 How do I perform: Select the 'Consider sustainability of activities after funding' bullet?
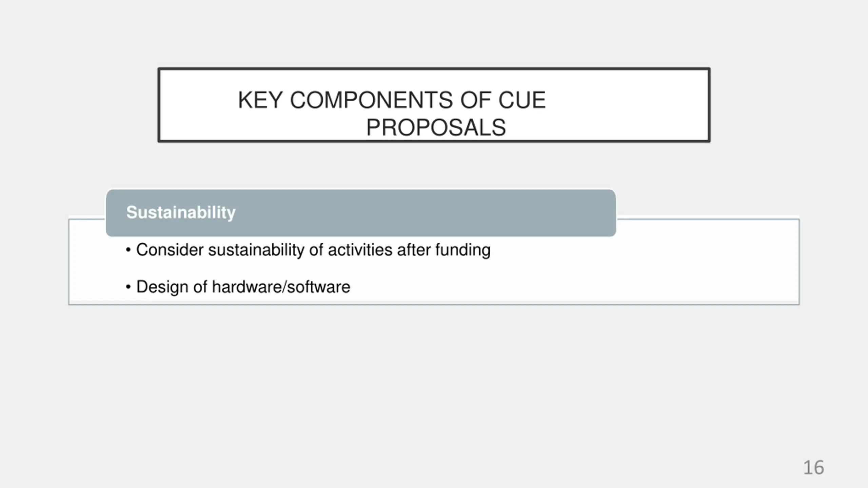click(x=313, y=250)
